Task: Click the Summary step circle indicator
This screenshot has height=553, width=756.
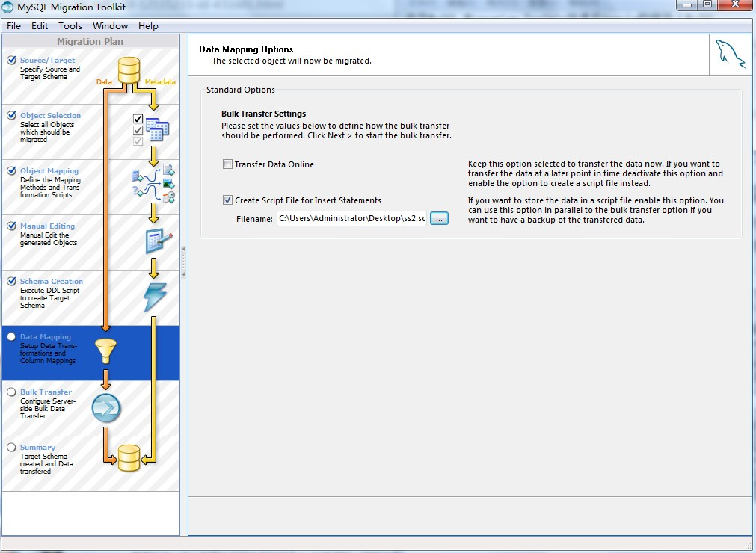Action: click(x=11, y=447)
